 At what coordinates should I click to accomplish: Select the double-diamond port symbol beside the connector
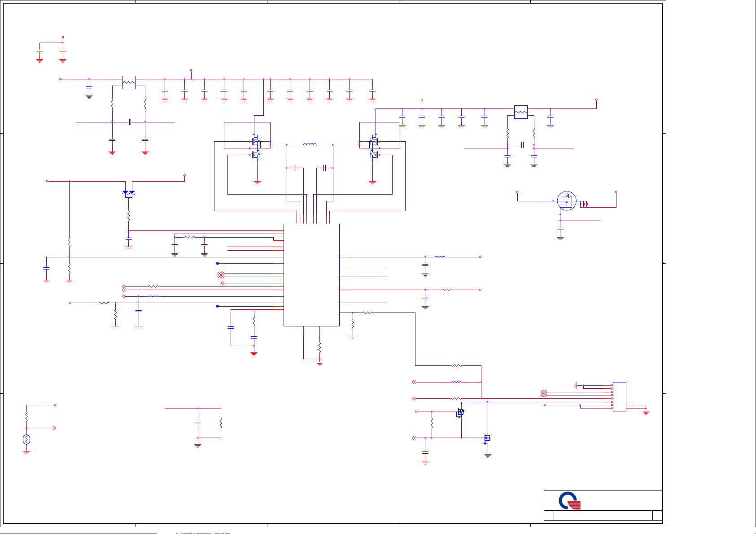(x=543, y=394)
